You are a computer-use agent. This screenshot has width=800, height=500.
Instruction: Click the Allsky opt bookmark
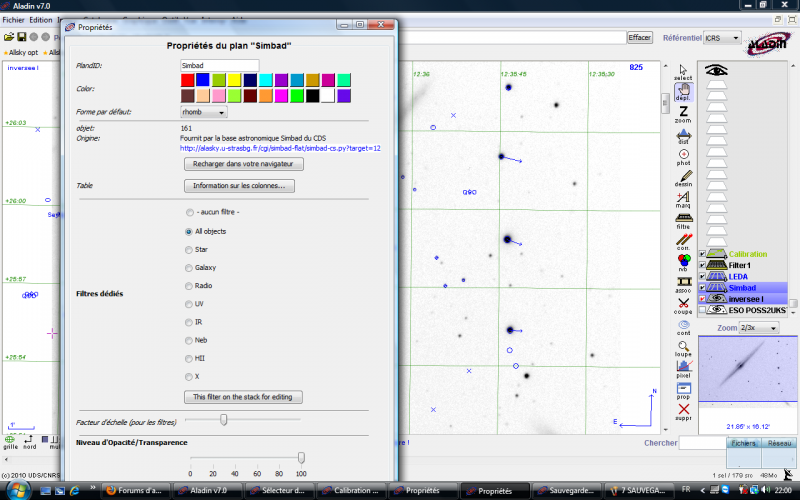tap(20, 52)
